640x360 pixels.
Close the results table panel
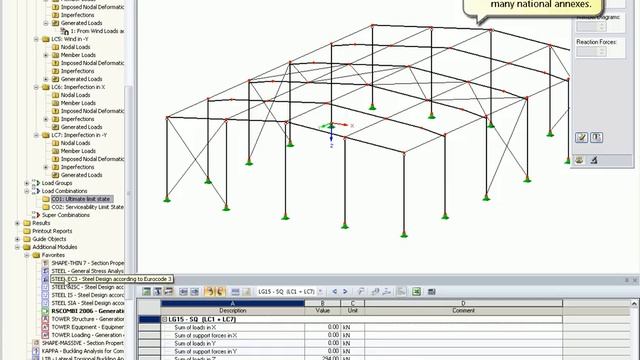635,280
